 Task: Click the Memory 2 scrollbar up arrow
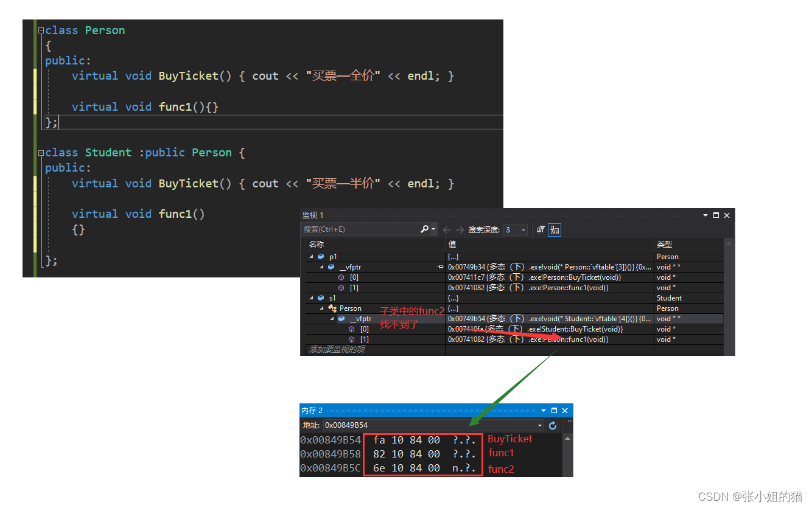tap(568, 439)
